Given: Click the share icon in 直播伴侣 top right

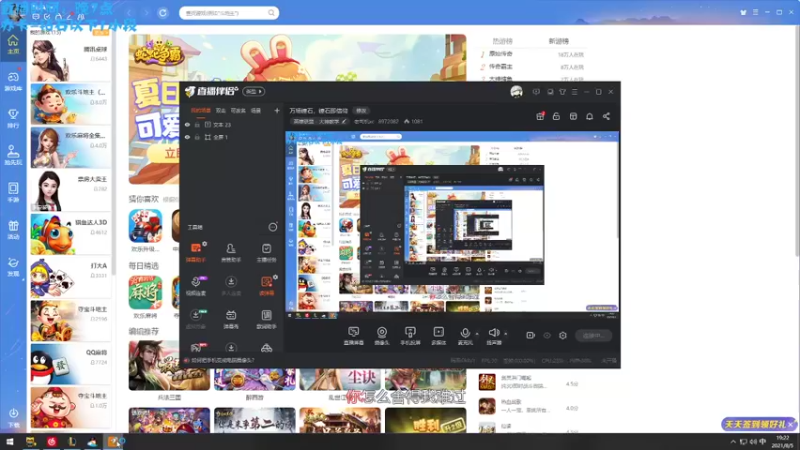Looking at the screenshot, I should coord(606,116).
